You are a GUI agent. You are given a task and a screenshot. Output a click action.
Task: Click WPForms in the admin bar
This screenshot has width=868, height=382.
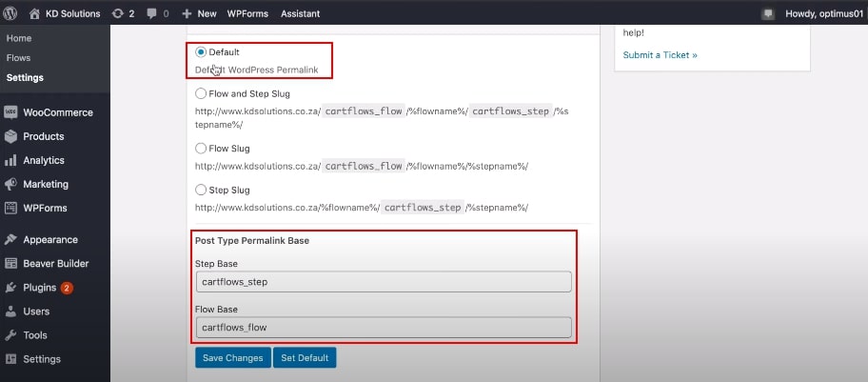pyautogui.click(x=248, y=13)
